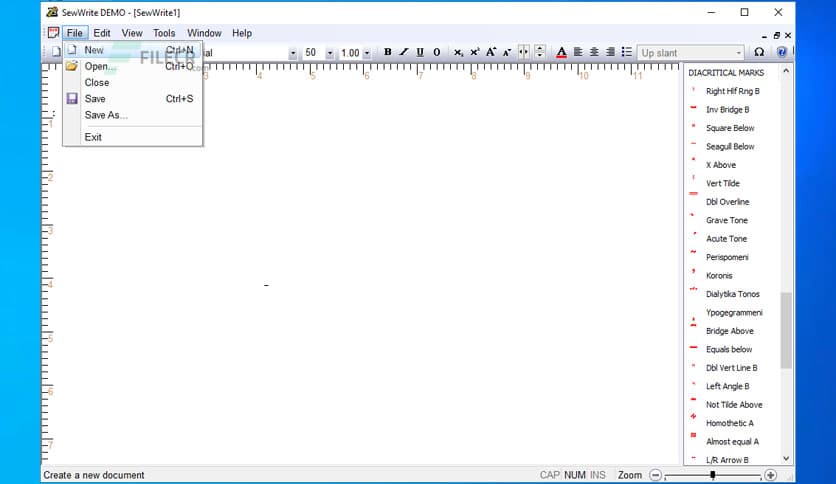
Task: Open the Tools menu
Action: click(164, 33)
